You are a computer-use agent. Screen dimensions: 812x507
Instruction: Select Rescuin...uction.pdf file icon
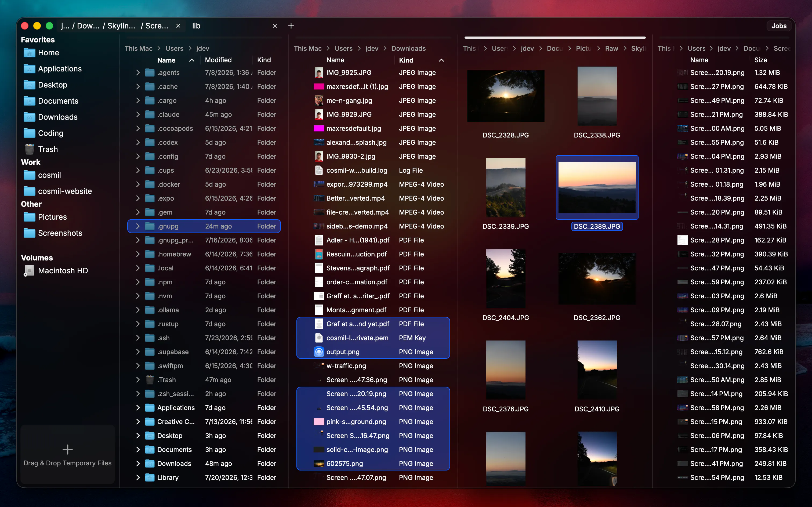[x=319, y=254]
